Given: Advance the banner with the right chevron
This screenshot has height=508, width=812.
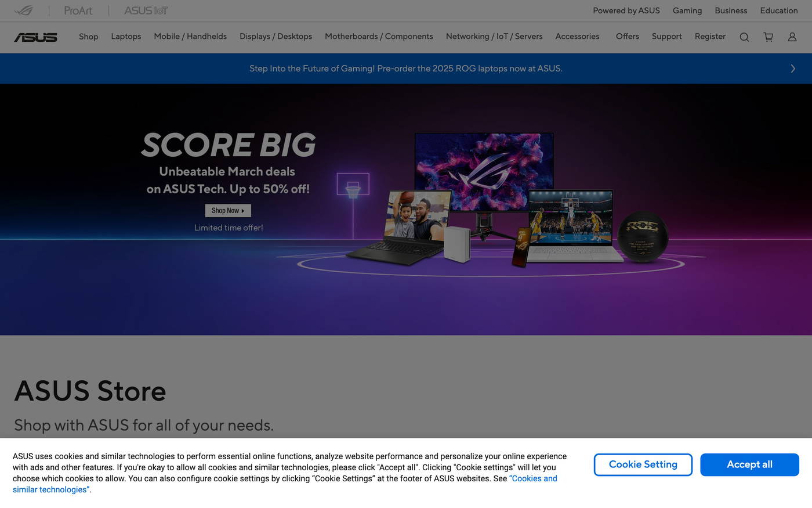Looking at the screenshot, I should click(792, 68).
